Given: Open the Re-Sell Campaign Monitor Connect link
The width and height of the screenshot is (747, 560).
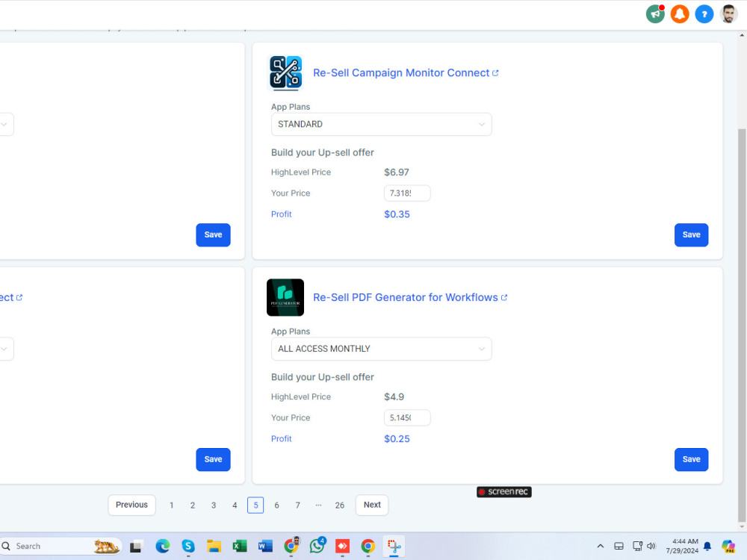Looking at the screenshot, I should click(401, 73).
